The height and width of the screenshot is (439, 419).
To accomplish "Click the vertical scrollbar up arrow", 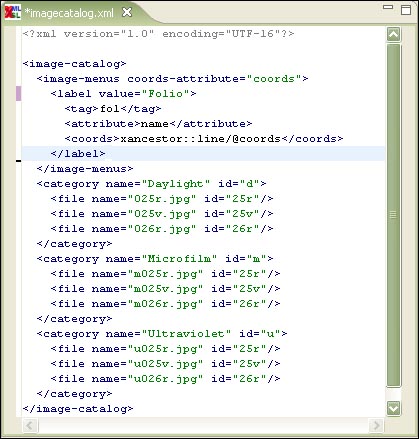I will (393, 34).
